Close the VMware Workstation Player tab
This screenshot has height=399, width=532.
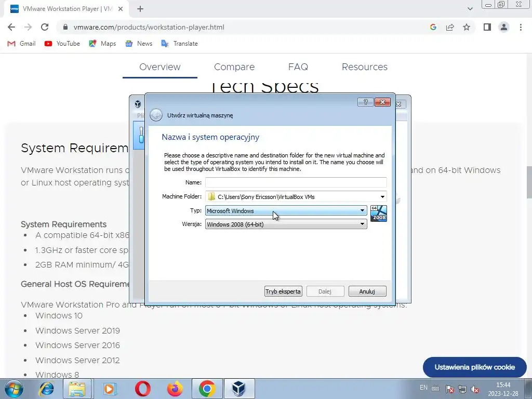121,9
